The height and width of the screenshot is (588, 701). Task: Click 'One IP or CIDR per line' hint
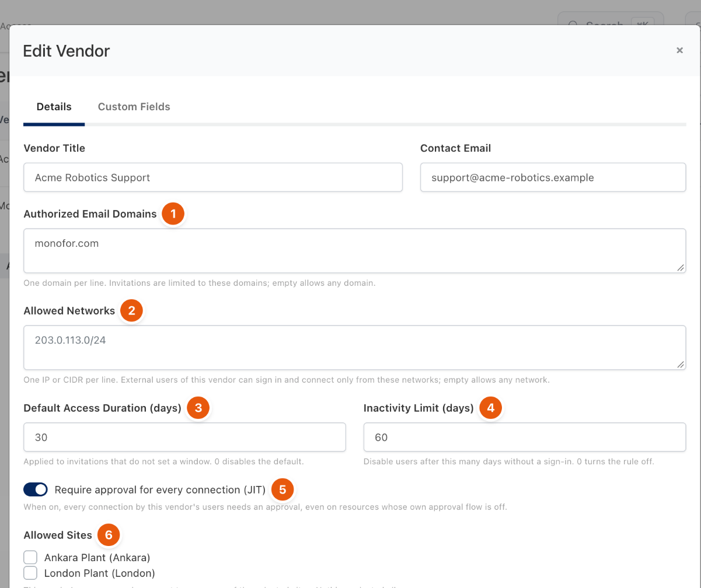[287, 380]
